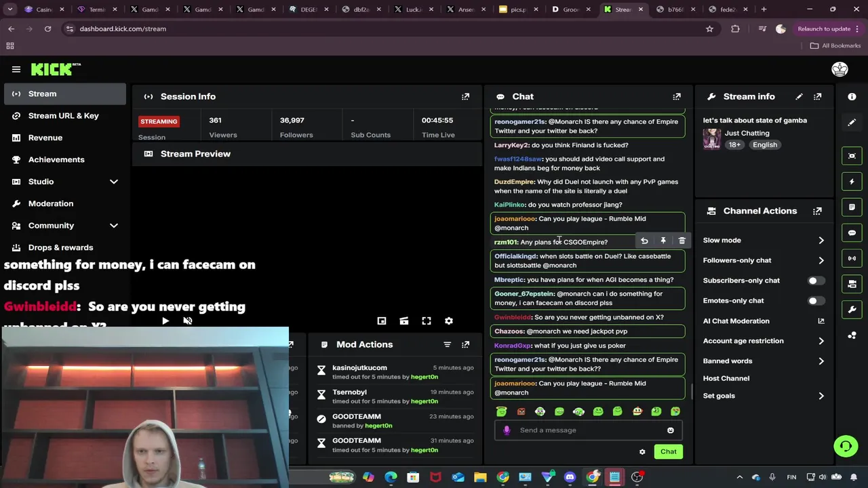Open the stream preview settings gear

[449, 321]
